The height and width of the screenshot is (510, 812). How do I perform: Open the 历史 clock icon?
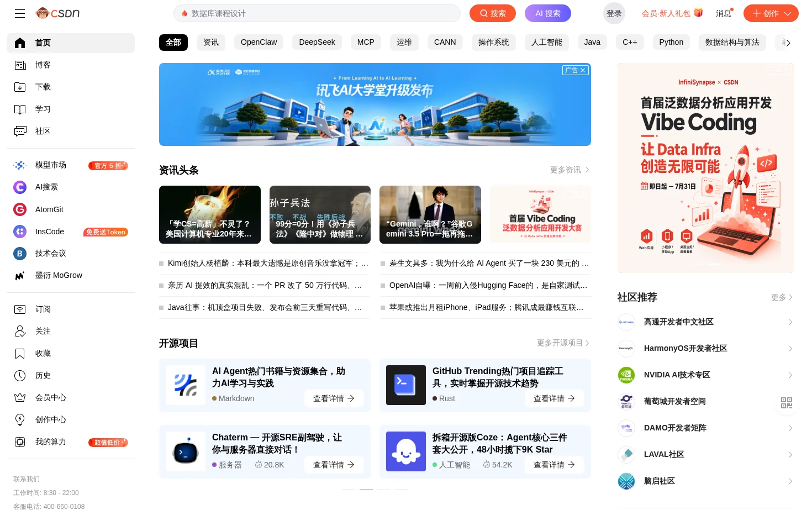20,376
